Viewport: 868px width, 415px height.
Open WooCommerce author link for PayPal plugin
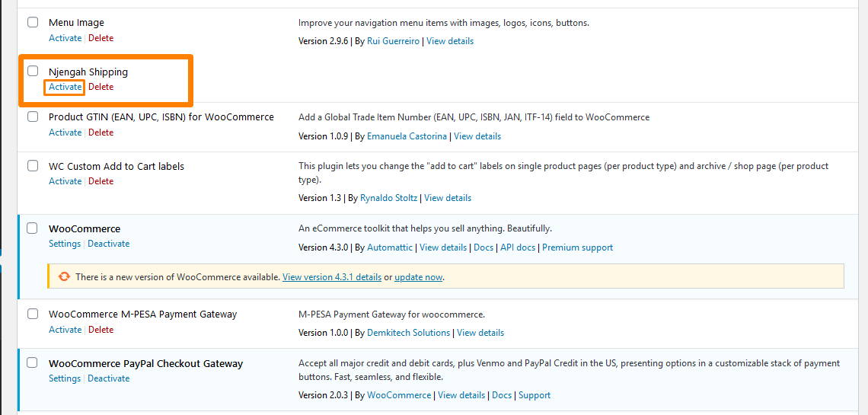(x=399, y=395)
